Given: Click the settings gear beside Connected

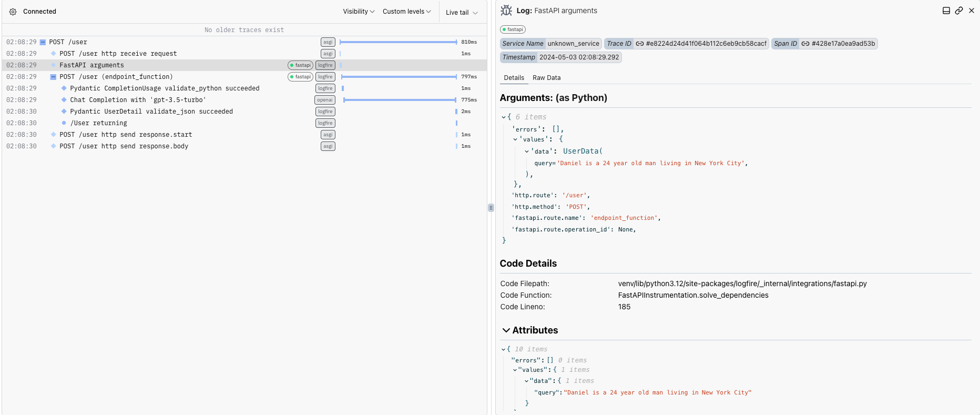Looking at the screenshot, I should [x=13, y=12].
